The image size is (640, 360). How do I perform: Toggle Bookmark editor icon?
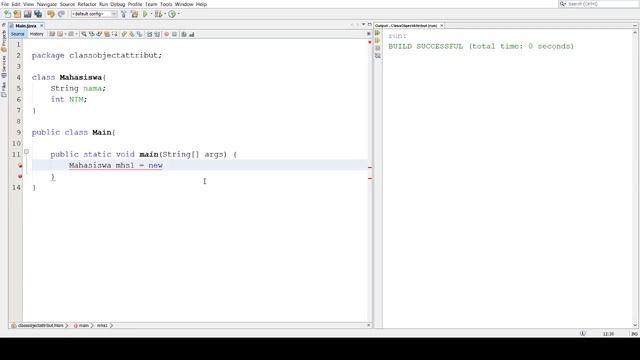coord(140,34)
